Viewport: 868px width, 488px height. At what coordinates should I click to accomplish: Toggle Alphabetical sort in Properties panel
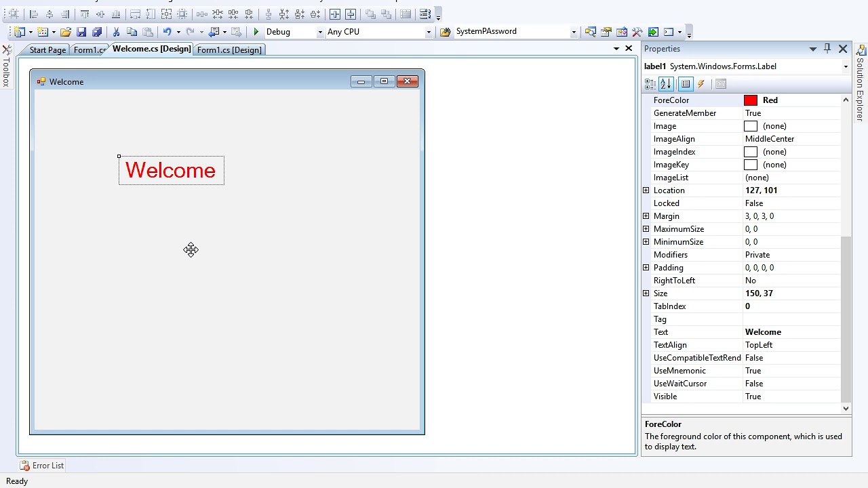tap(666, 84)
